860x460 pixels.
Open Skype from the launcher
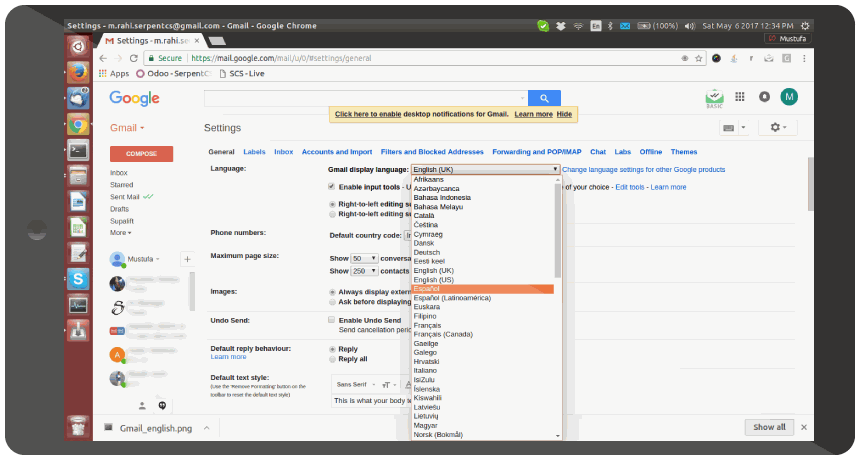[x=78, y=279]
